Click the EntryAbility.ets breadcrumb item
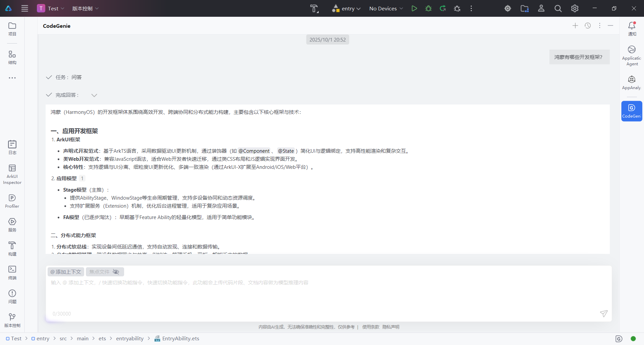The width and height of the screenshot is (644, 345). 177,339
